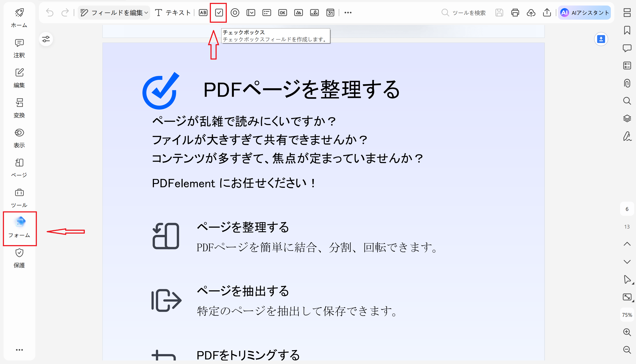Select the list box field tool
The width and height of the screenshot is (636, 364).
tap(267, 13)
